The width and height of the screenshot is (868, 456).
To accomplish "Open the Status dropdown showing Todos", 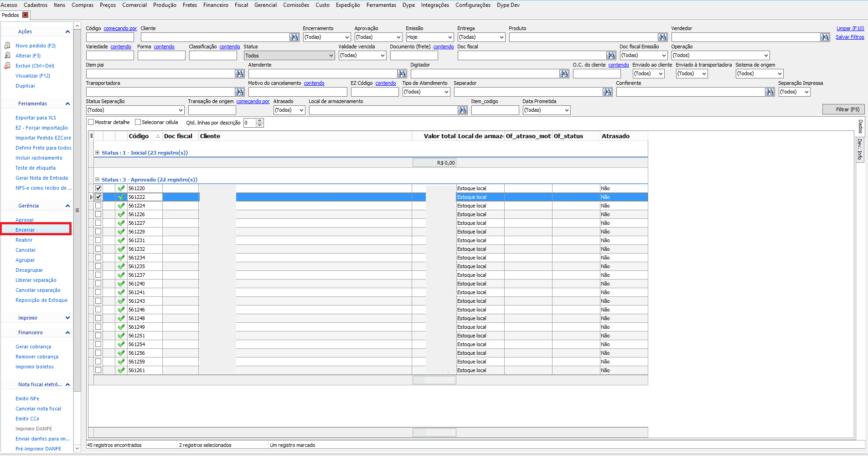I will [x=289, y=55].
